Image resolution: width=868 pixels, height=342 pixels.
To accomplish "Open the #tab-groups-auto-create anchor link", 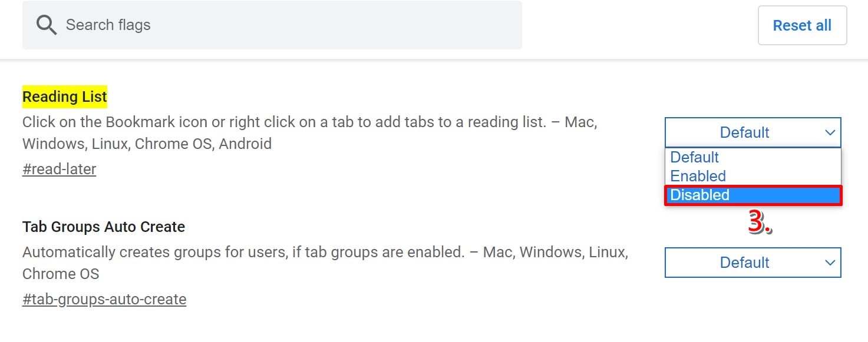I will 104,299.
